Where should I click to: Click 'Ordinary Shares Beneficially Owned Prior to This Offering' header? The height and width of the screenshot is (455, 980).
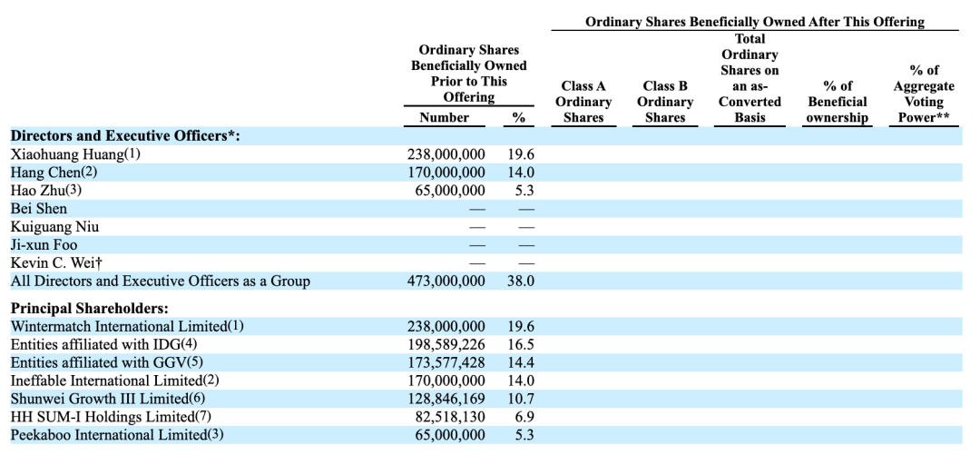tap(469, 74)
